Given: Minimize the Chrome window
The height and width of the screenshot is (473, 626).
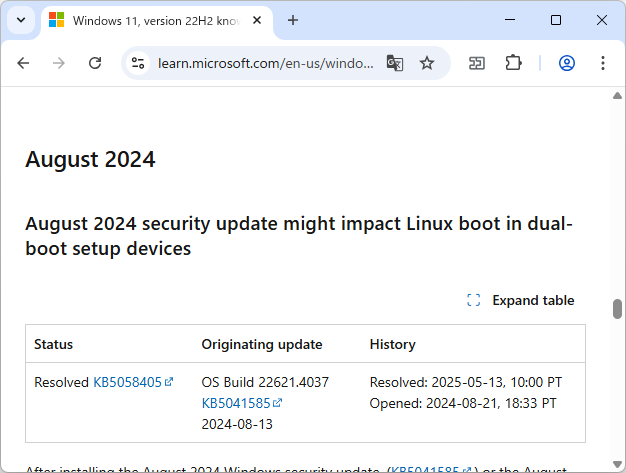Looking at the screenshot, I should point(510,20).
